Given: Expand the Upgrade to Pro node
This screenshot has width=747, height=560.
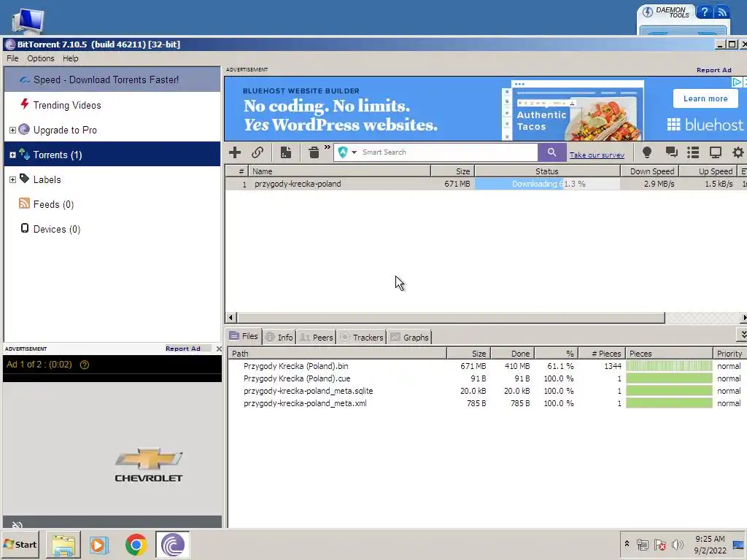Looking at the screenshot, I should click(x=13, y=130).
